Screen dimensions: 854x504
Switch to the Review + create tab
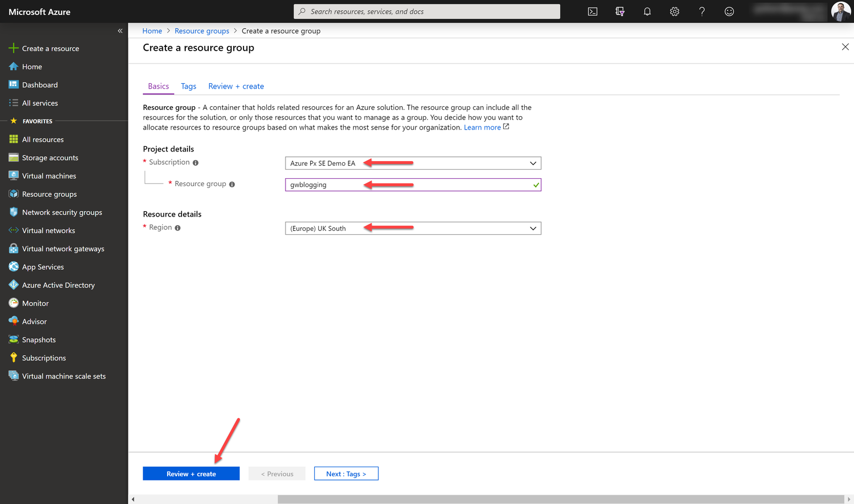pos(236,86)
